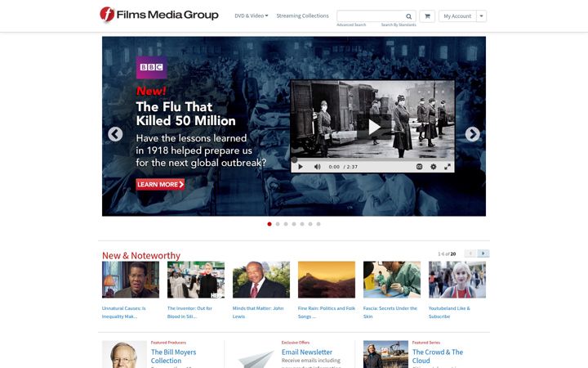Click Youtubeland Like & Subscribe title link

[x=449, y=312]
